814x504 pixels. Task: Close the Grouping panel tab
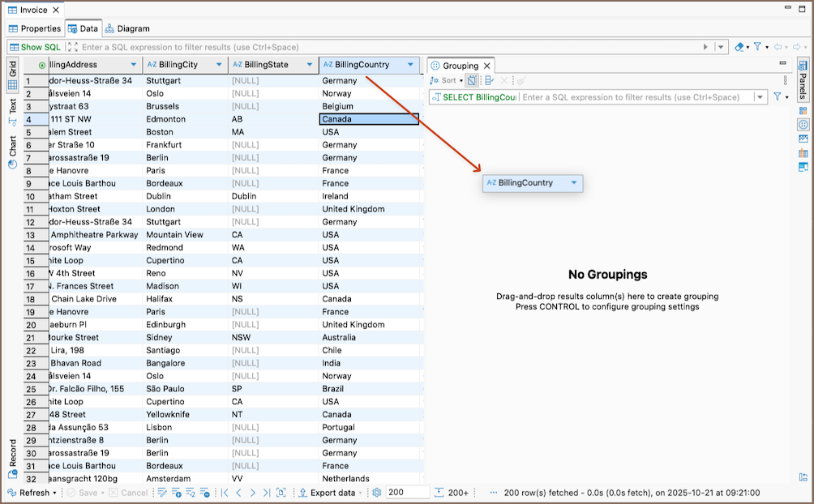click(487, 66)
